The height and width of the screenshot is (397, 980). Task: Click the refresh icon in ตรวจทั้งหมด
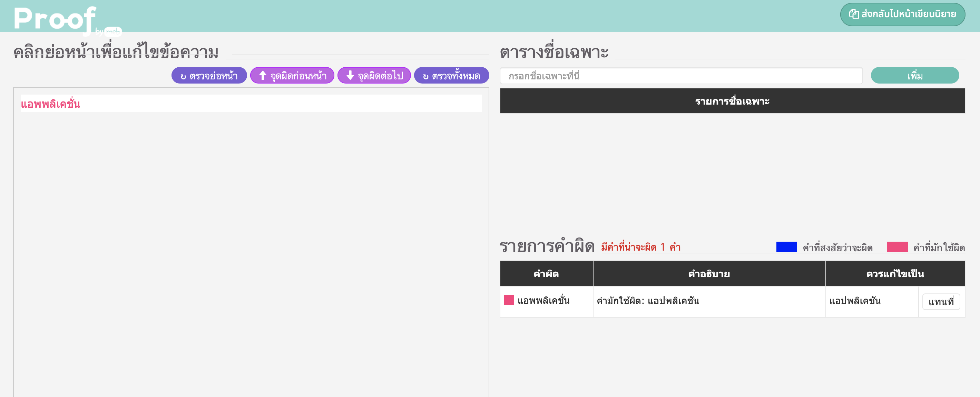[425, 77]
